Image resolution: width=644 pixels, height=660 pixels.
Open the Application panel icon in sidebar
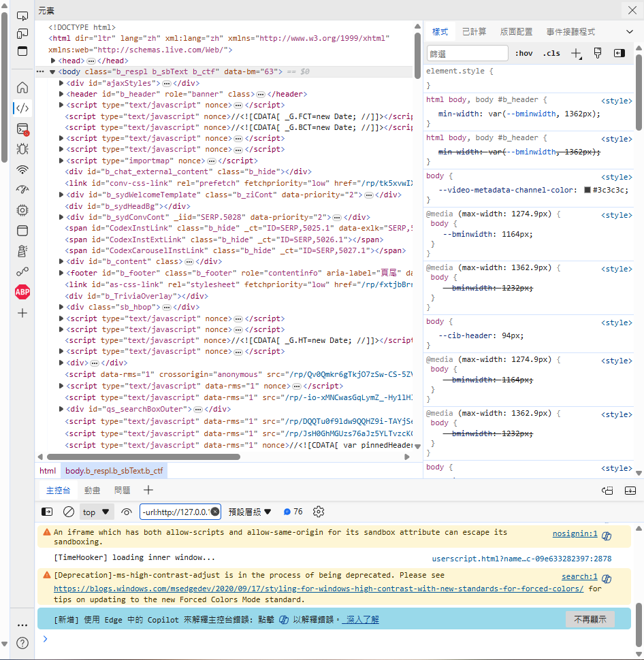point(22,231)
